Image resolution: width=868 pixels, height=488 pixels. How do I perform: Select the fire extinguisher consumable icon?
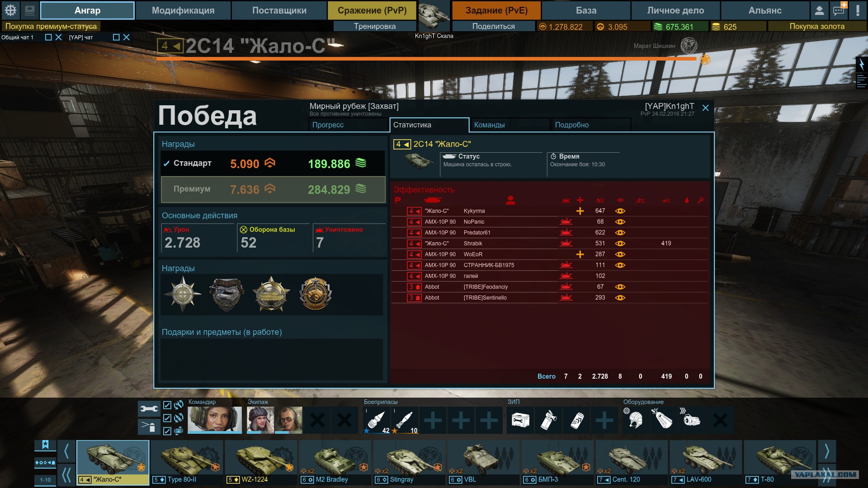pos(548,420)
